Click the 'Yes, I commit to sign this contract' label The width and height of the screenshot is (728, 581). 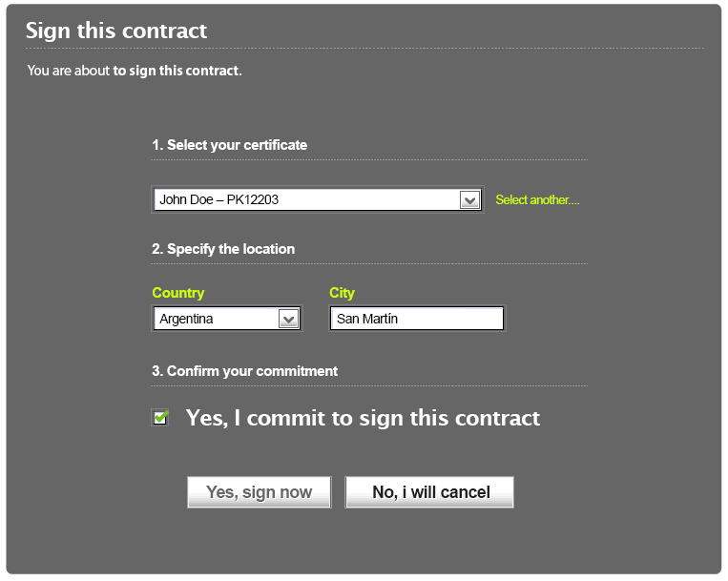(x=363, y=418)
